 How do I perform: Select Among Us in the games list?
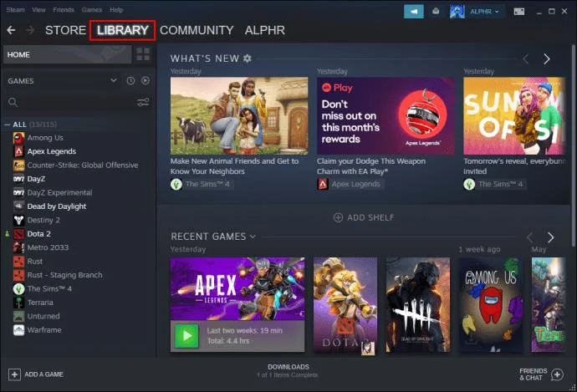pos(45,138)
